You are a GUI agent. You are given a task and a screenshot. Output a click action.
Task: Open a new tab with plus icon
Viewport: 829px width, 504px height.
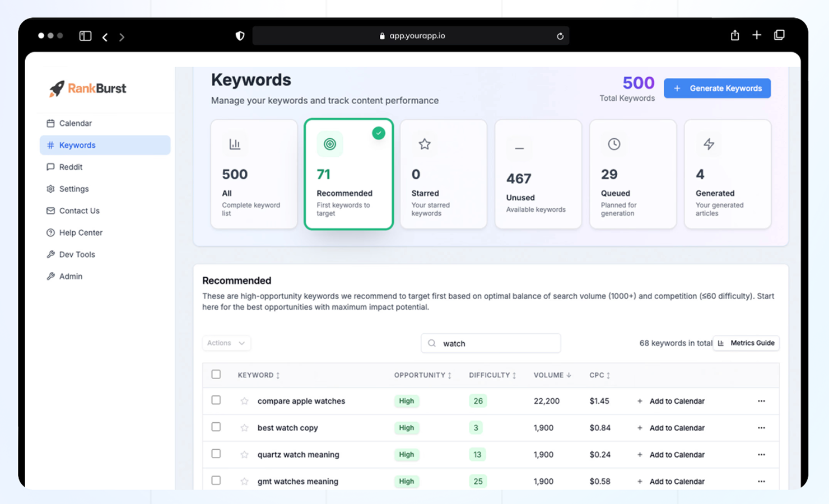coord(757,35)
